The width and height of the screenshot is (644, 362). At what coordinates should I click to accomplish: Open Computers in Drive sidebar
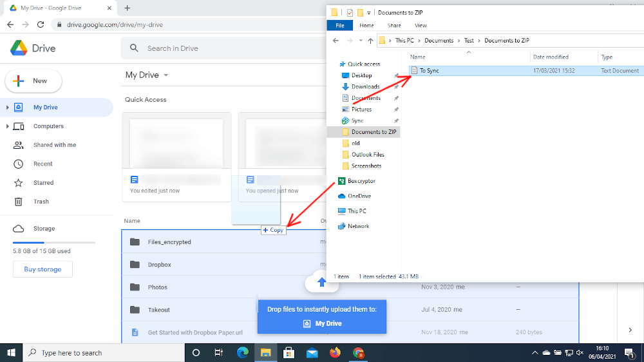pyautogui.click(x=48, y=126)
